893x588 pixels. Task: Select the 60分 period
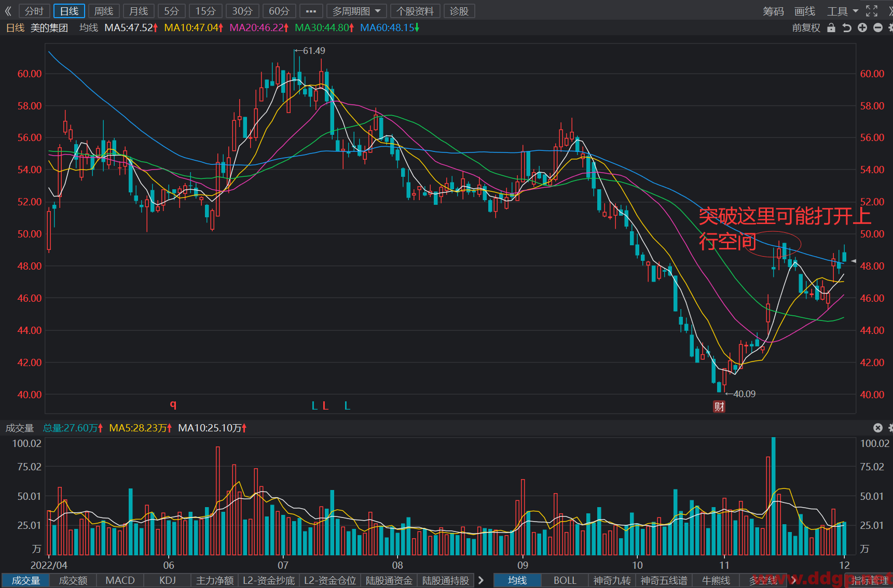click(279, 11)
